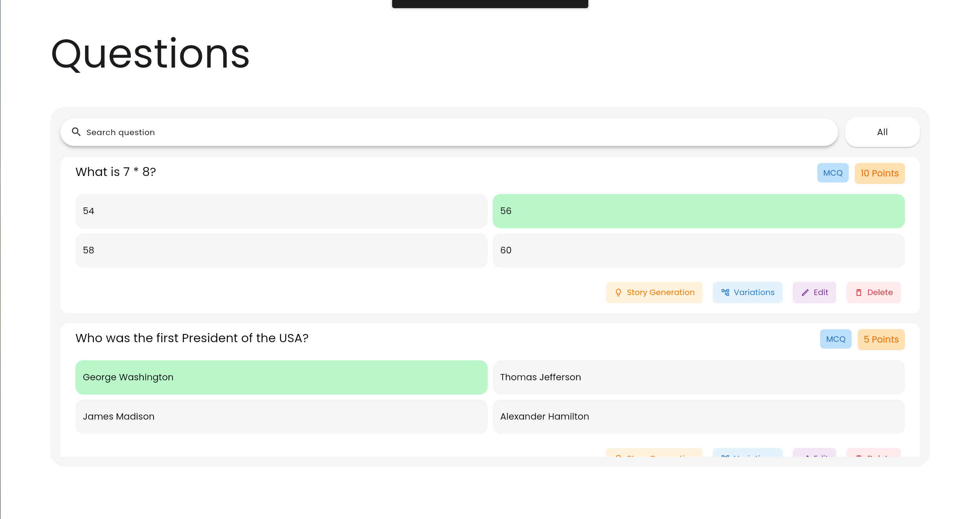Screen dimensions: 980x519
Task: Choose answer option 58
Action: click(281, 250)
